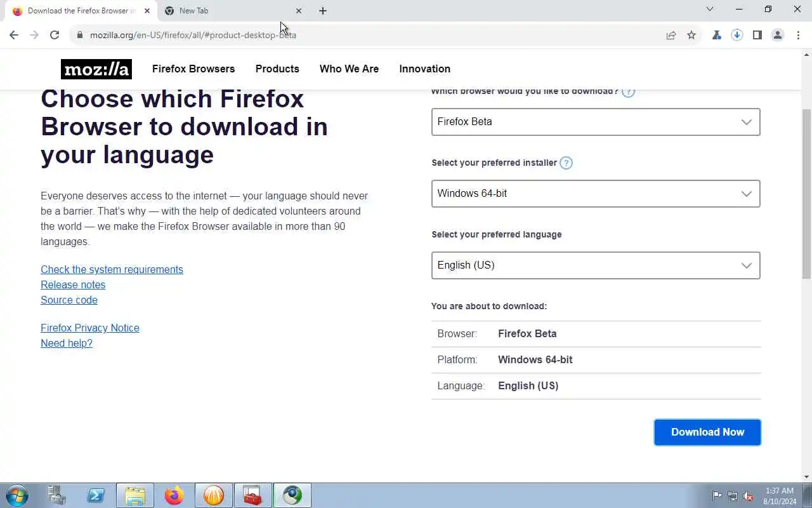Open the Windows 64-bit installer dropdown
Image resolution: width=812 pixels, height=508 pixels.
[596, 194]
